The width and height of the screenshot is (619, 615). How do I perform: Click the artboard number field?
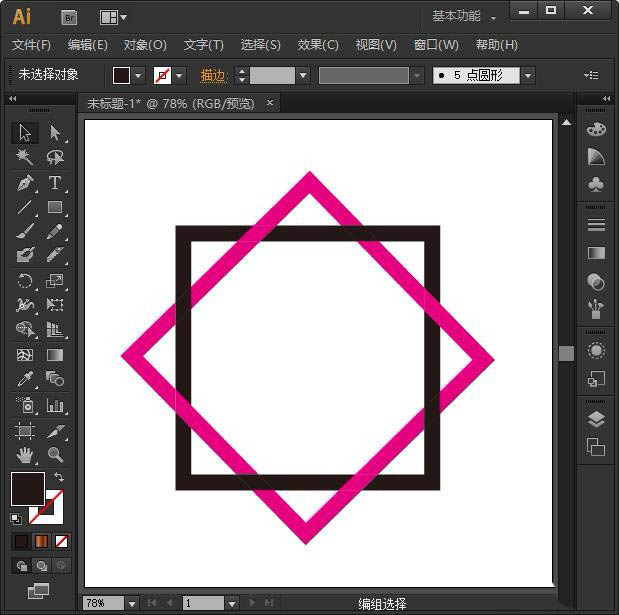203,603
